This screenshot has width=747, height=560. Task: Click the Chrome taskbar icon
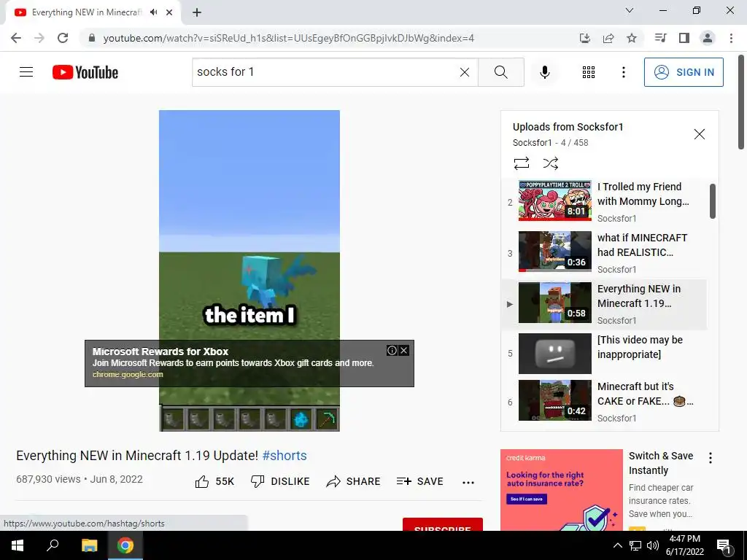pos(125,545)
